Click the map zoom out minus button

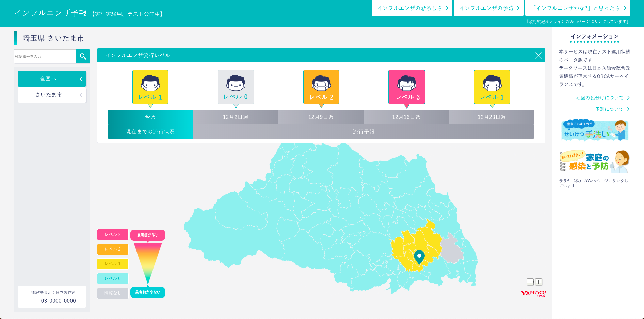point(530,282)
